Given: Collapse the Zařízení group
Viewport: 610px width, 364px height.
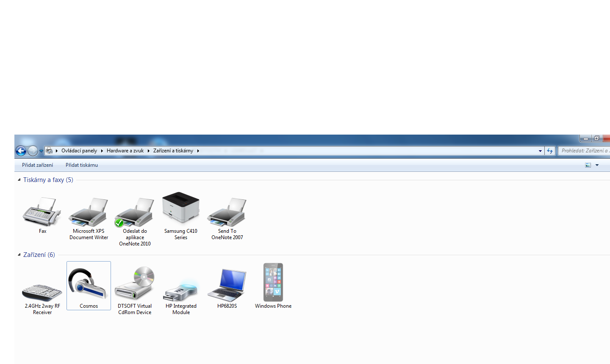Looking at the screenshot, I should pyautogui.click(x=19, y=255).
